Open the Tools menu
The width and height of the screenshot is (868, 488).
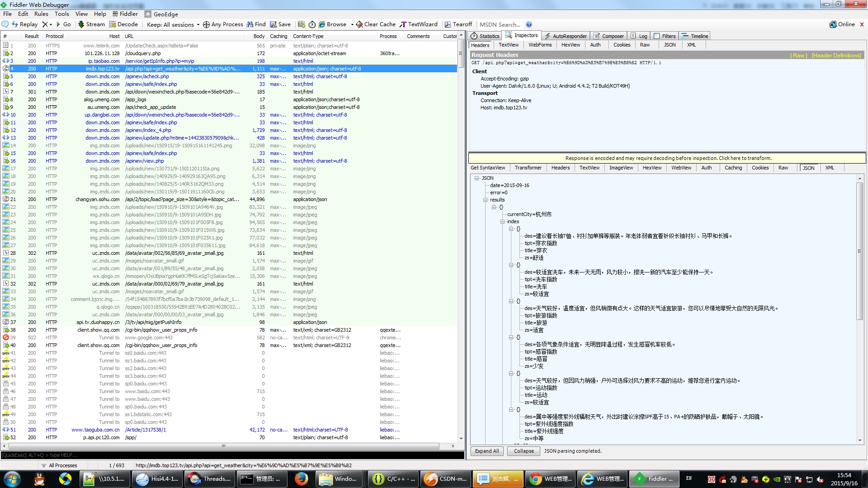(x=62, y=14)
